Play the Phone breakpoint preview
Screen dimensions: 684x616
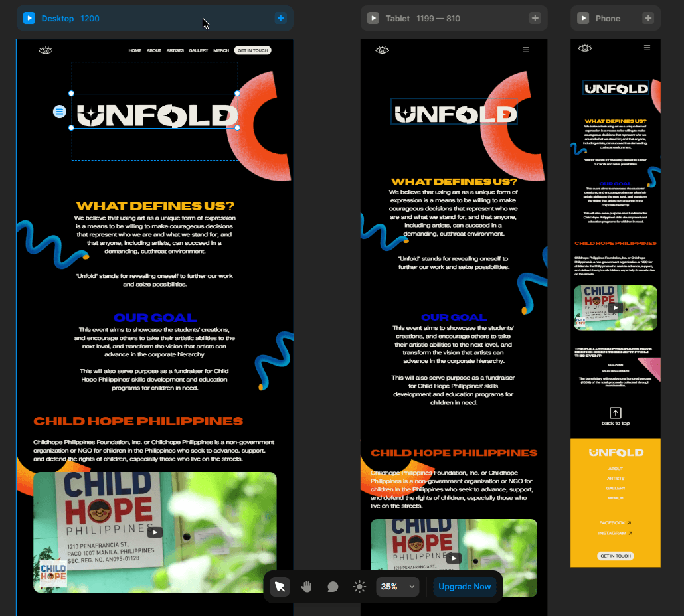point(583,19)
